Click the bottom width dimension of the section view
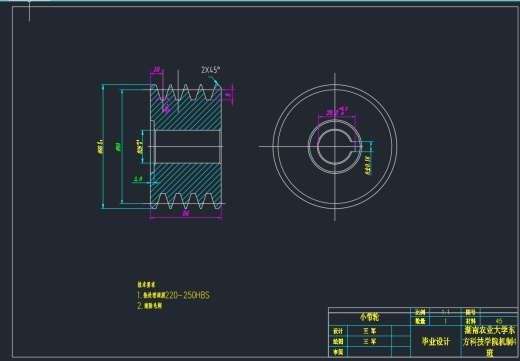The image size is (520, 361). [186, 213]
